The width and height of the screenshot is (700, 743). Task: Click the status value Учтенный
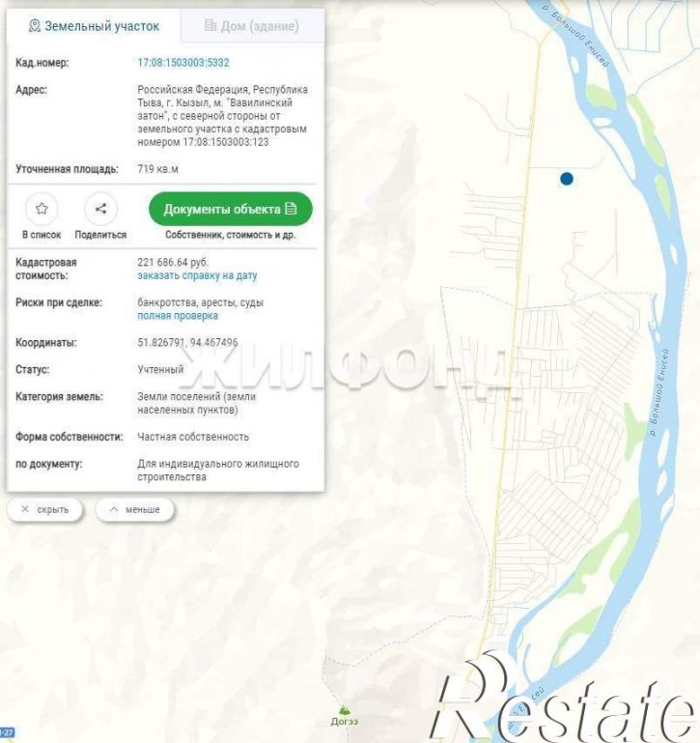pyautogui.click(x=160, y=370)
